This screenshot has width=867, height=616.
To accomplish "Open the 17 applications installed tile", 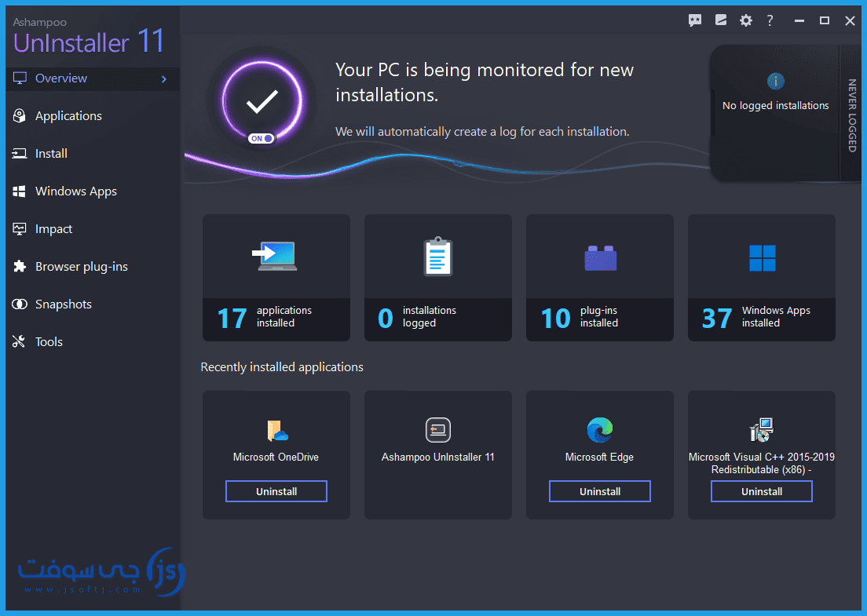I will [x=276, y=277].
